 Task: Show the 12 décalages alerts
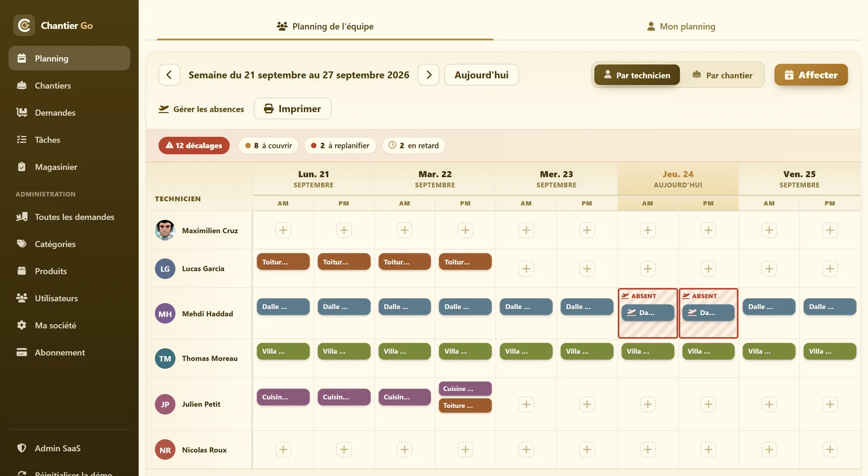(x=194, y=145)
